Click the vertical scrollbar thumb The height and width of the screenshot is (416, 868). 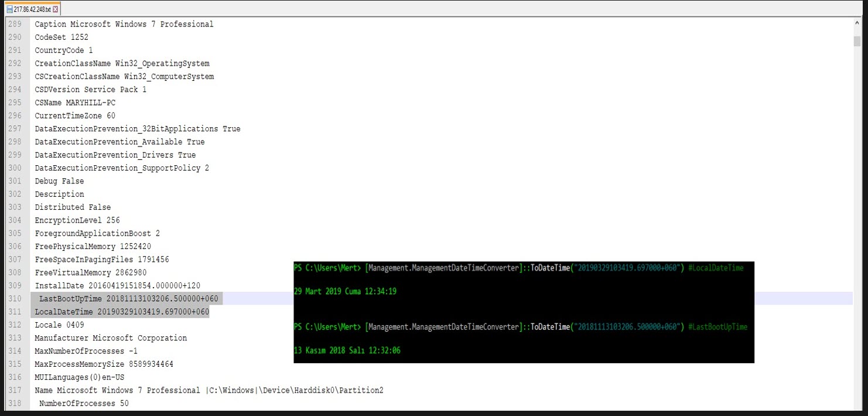tap(857, 40)
